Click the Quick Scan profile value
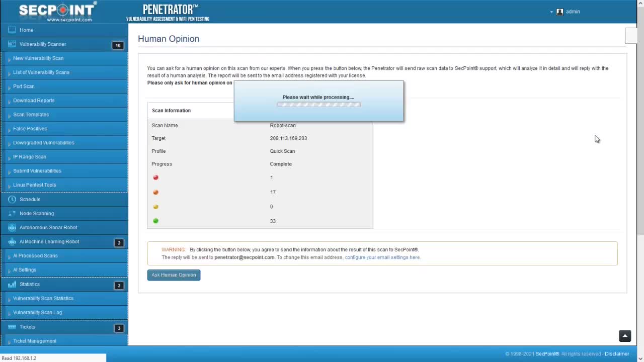 (282, 151)
